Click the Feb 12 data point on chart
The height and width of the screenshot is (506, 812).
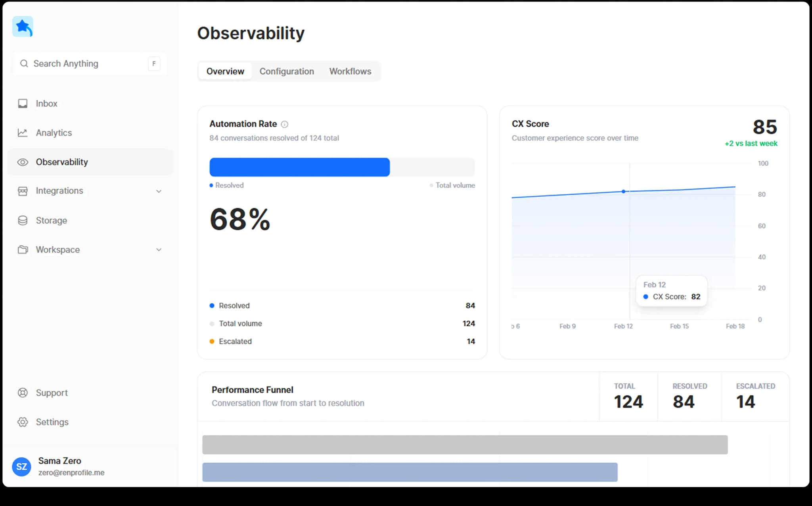point(623,192)
